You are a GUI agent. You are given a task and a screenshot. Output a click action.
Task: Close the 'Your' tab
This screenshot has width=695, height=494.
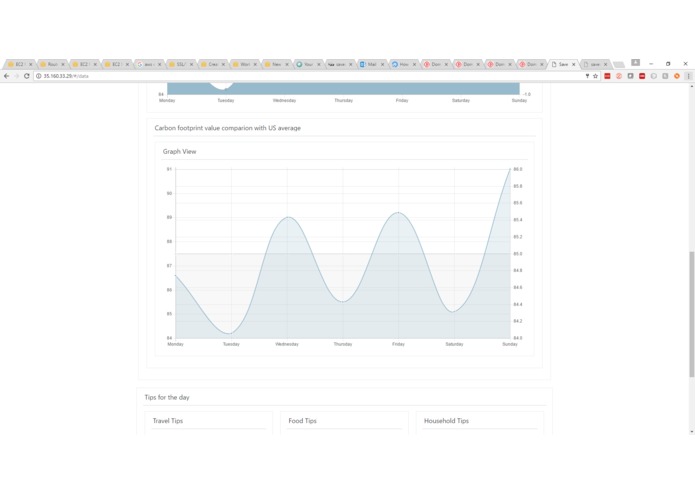click(x=319, y=65)
